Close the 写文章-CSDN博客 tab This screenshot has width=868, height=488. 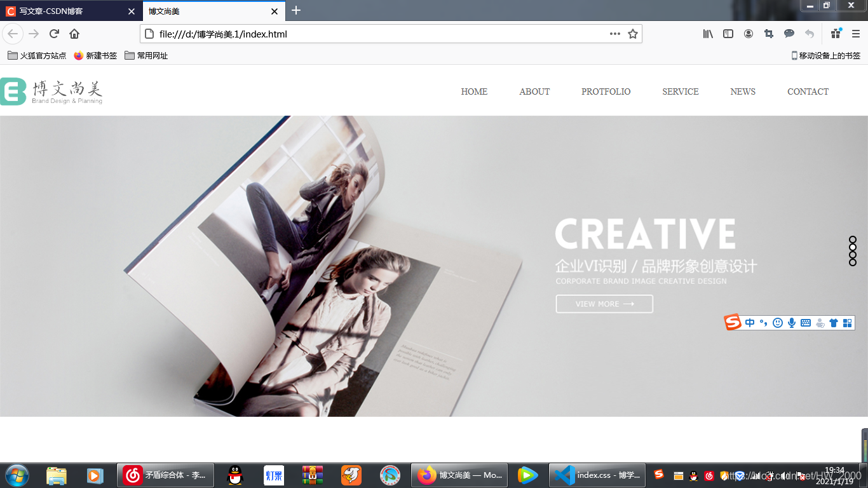point(132,11)
